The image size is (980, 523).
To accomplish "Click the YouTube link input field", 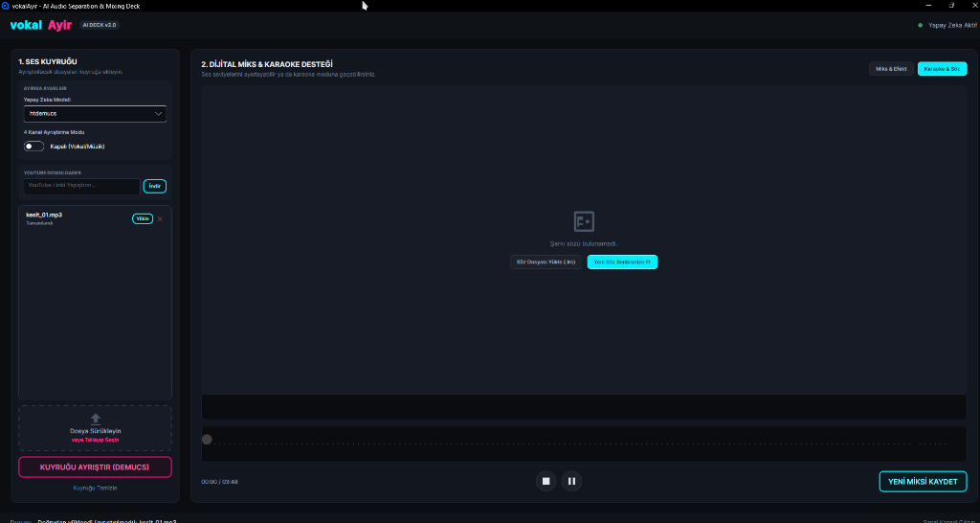I will [x=82, y=187].
